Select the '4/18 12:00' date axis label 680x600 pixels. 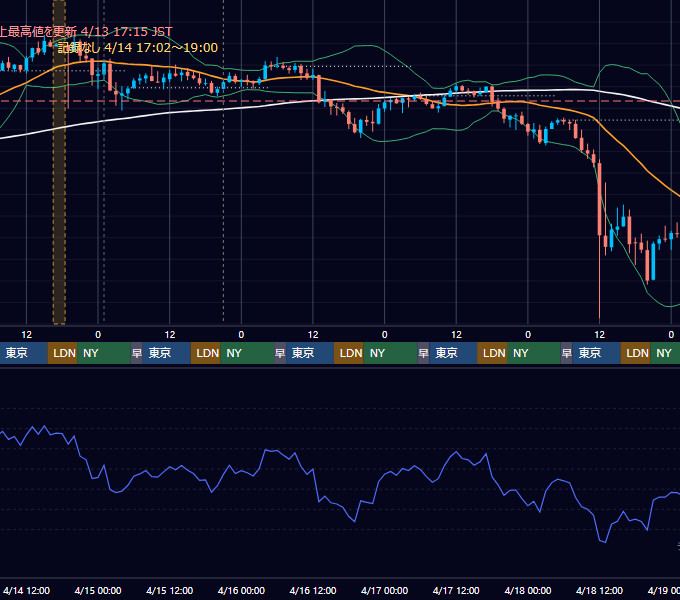coord(599,590)
